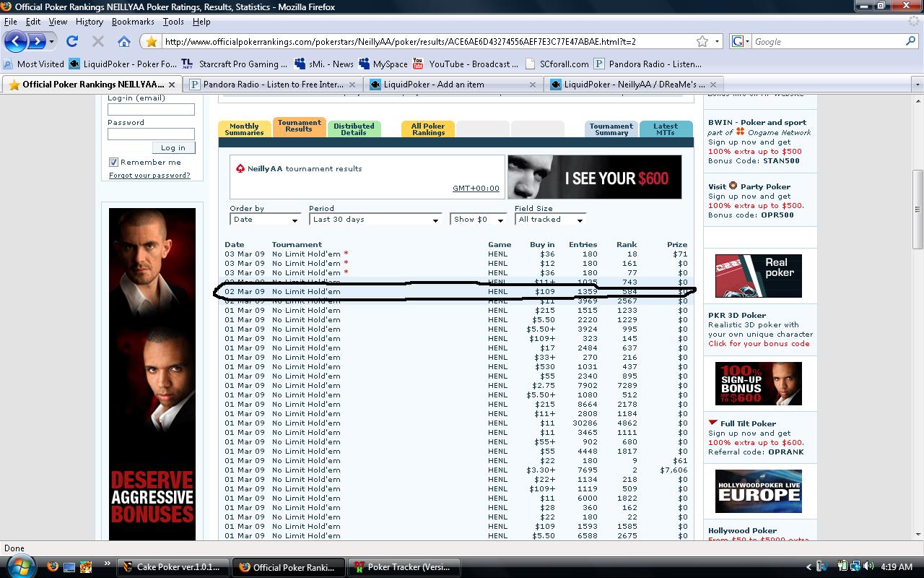Select the Distributed Details tab

click(354, 129)
